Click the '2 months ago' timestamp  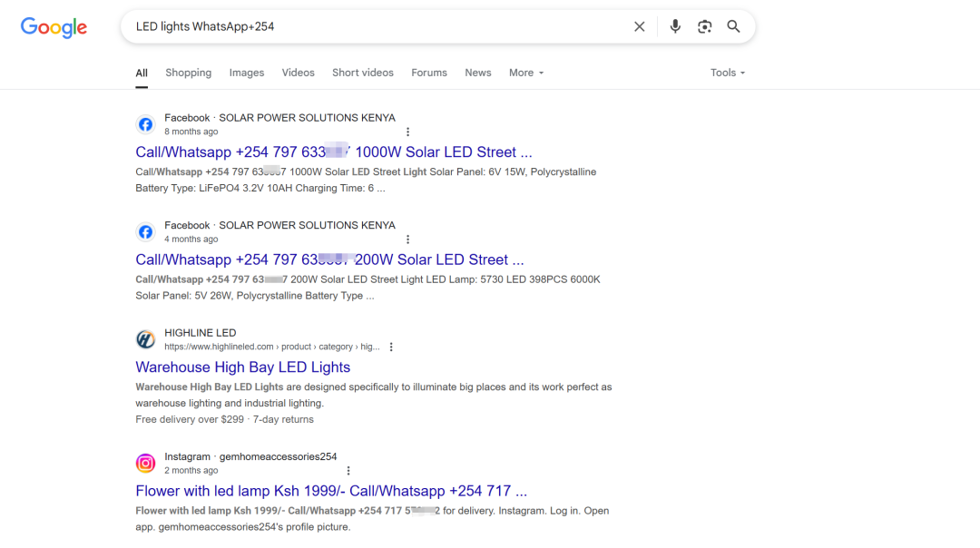(x=191, y=471)
